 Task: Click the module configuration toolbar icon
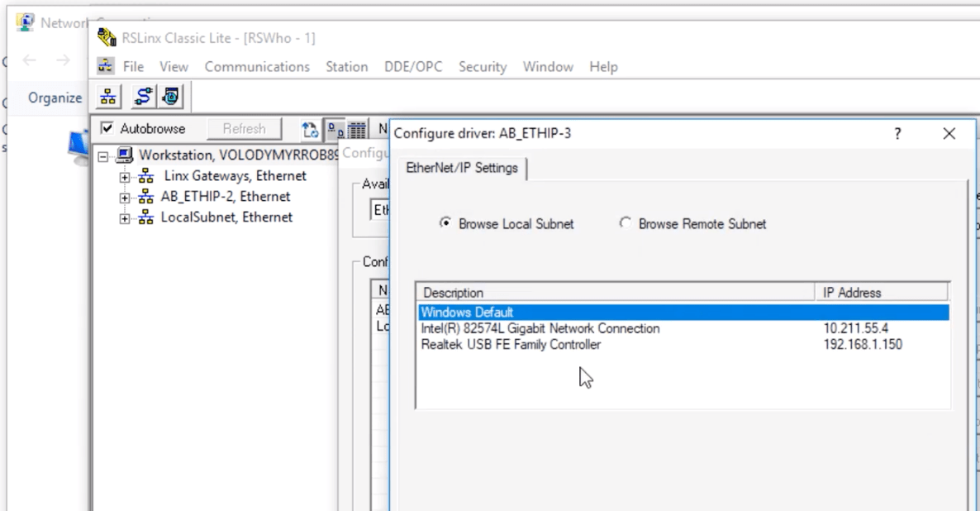tap(170, 96)
